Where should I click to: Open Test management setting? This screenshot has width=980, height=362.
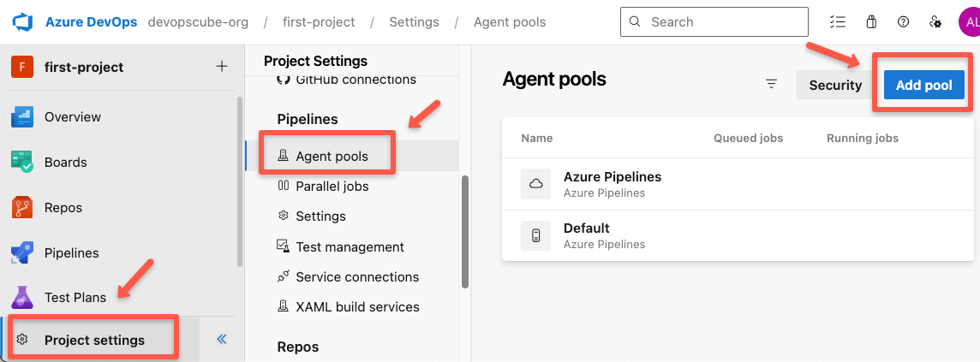pyautogui.click(x=352, y=246)
